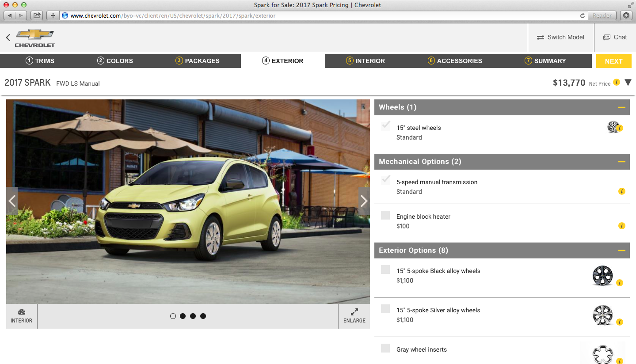Click the Gray wheel inserts thumbnail

coord(603,354)
